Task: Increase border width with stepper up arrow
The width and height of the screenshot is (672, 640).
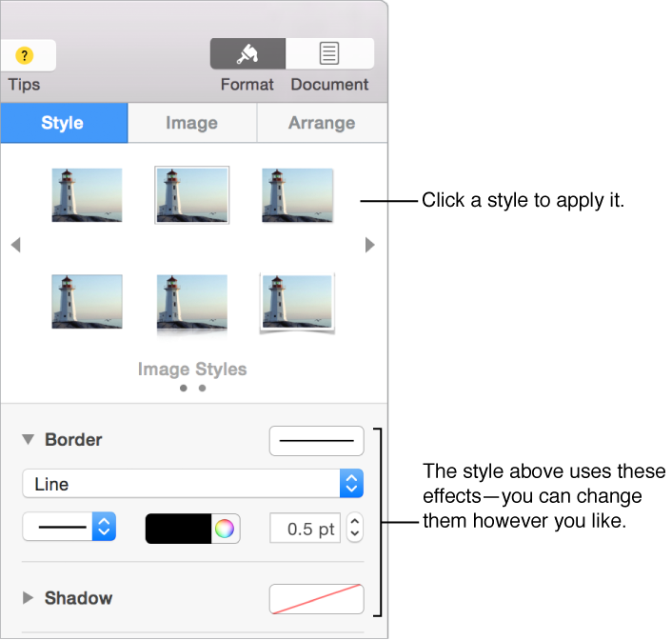Action: tap(355, 521)
